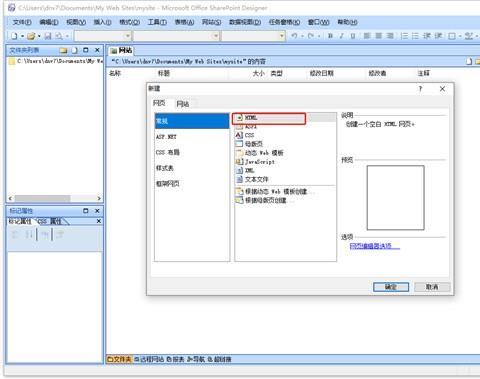
Task: Click the dialog's ? help button
Action: click(x=420, y=89)
